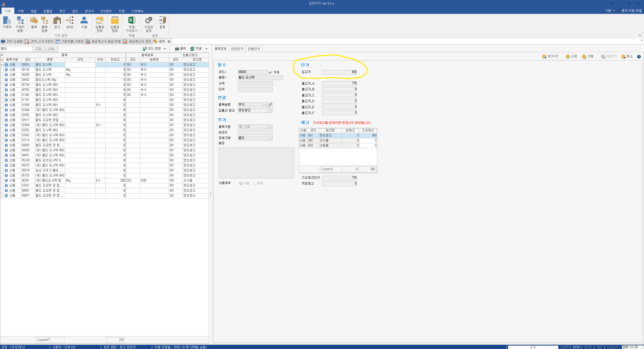Switch to the 이전단가 tab
This screenshot has height=349, width=644.
[x=237, y=49]
